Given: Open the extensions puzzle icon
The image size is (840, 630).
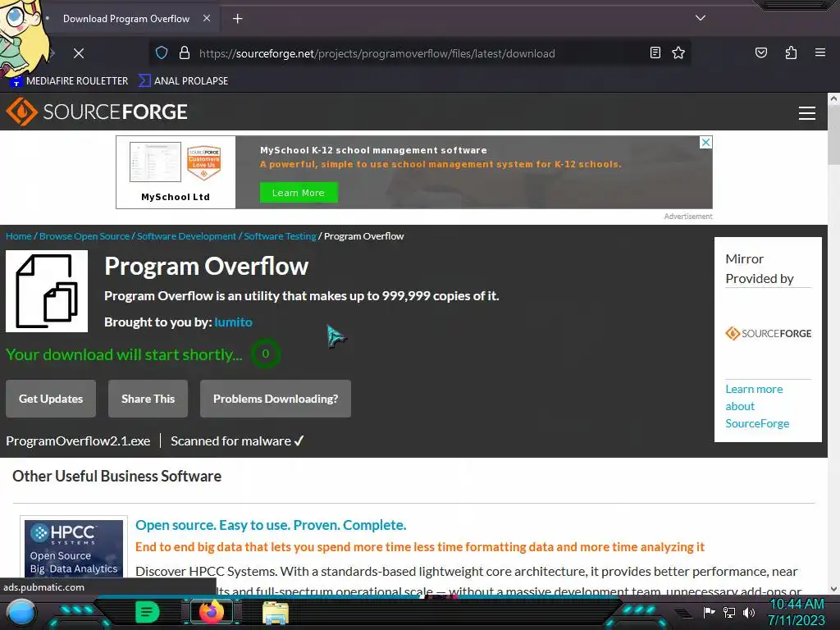Looking at the screenshot, I should [x=791, y=52].
